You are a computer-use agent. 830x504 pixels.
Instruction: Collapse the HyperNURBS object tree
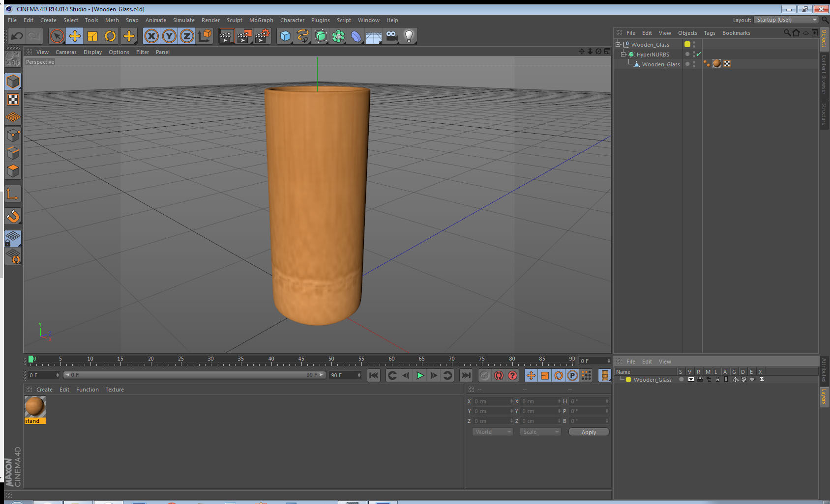[623, 54]
